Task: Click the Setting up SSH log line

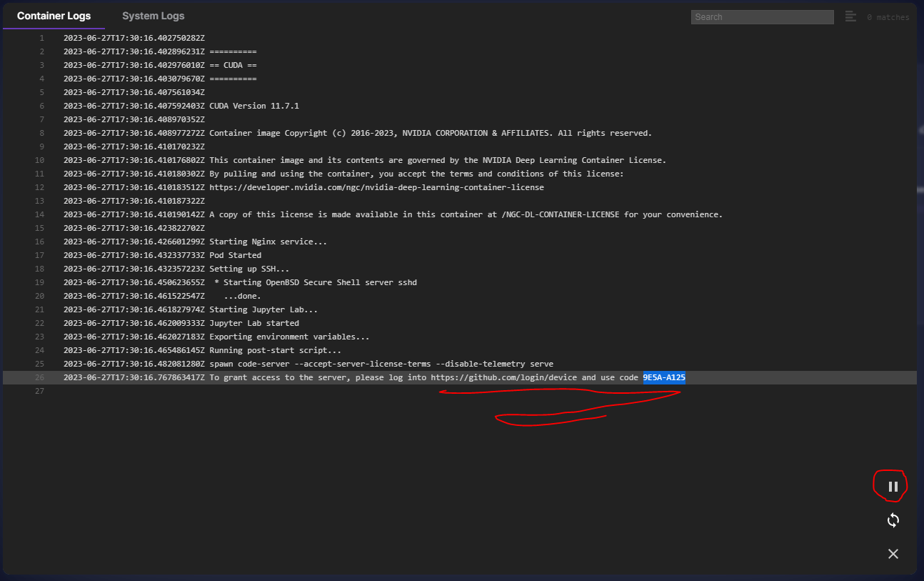Action: [x=249, y=269]
